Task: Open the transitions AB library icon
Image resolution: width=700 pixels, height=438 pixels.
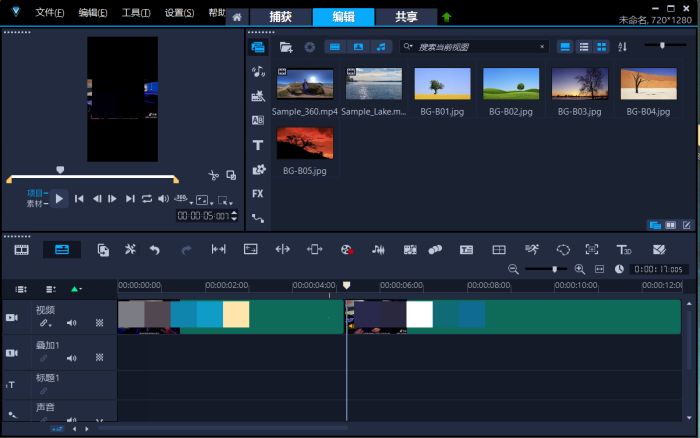Action: point(258,120)
